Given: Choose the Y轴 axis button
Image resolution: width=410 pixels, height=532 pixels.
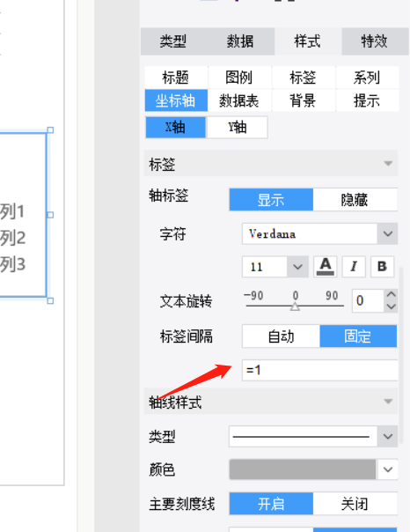Looking at the screenshot, I should [x=237, y=127].
